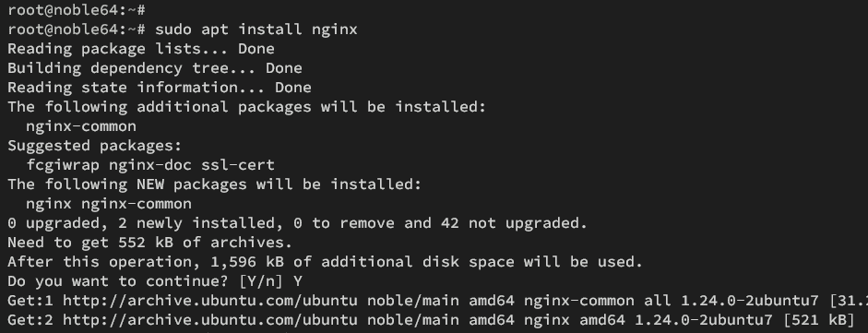Click '1.24.0-2ubuntu7' version on Get:1 line

click(x=750, y=301)
